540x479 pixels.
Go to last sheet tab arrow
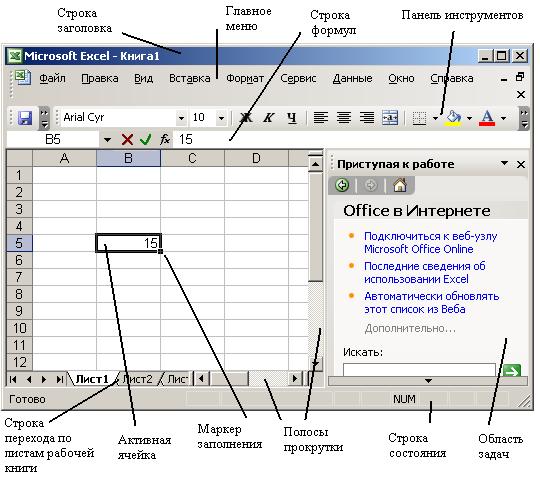click(x=60, y=379)
